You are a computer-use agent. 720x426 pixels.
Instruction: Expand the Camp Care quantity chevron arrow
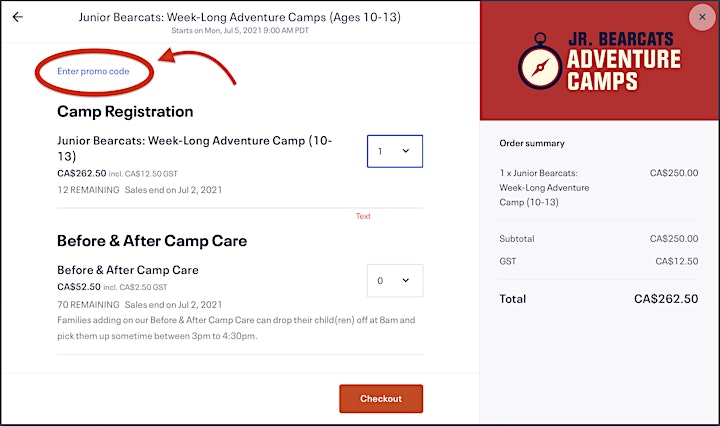[x=406, y=280]
